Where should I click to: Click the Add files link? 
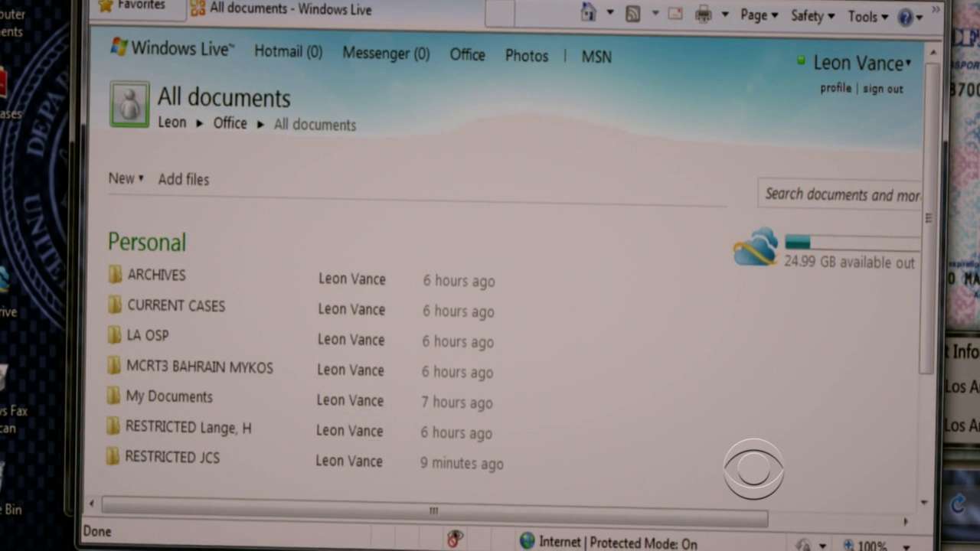click(x=184, y=179)
